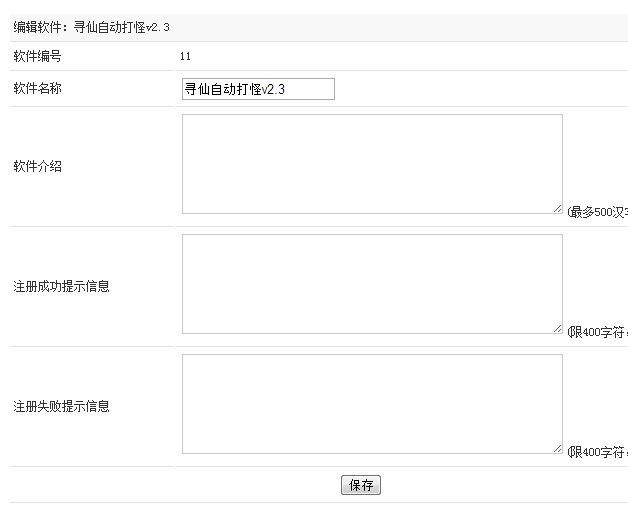
Task: Click the 注册成功提示信息 label
Action: pyautogui.click(x=61, y=286)
